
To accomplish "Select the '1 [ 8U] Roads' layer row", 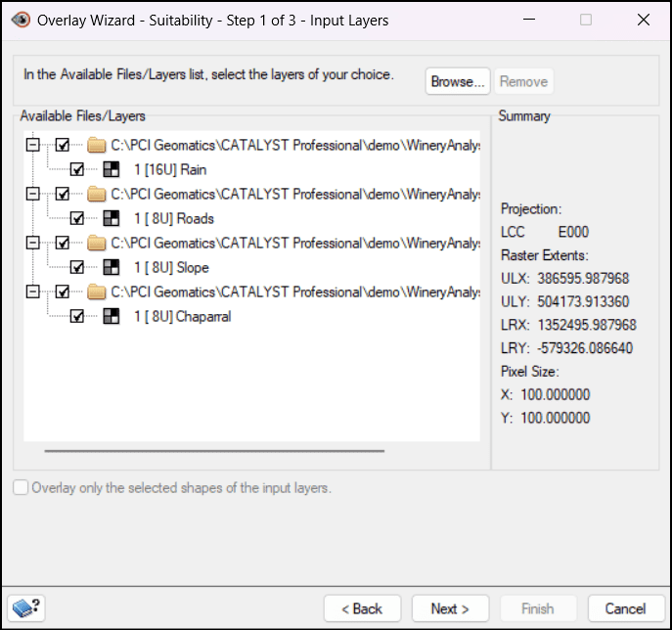I will pos(173,218).
